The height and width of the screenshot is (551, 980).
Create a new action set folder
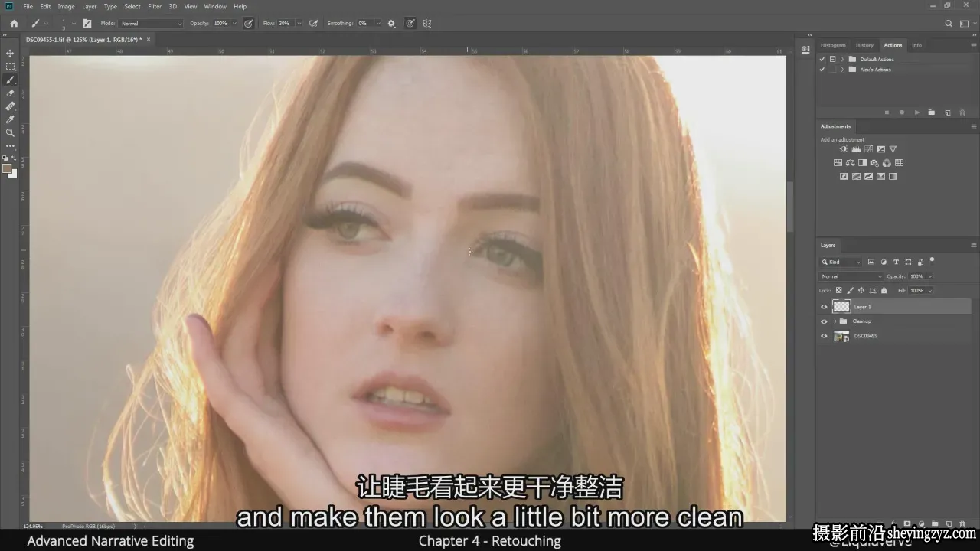(932, 112)
